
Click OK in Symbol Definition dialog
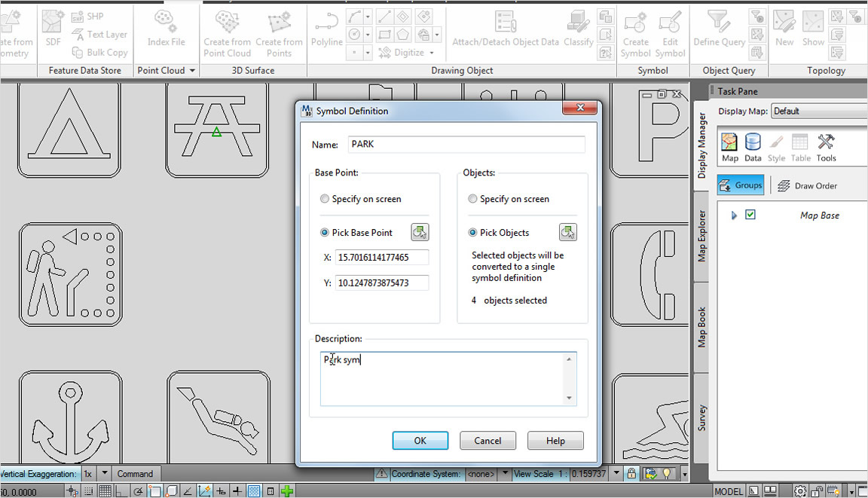coord(420,441)
